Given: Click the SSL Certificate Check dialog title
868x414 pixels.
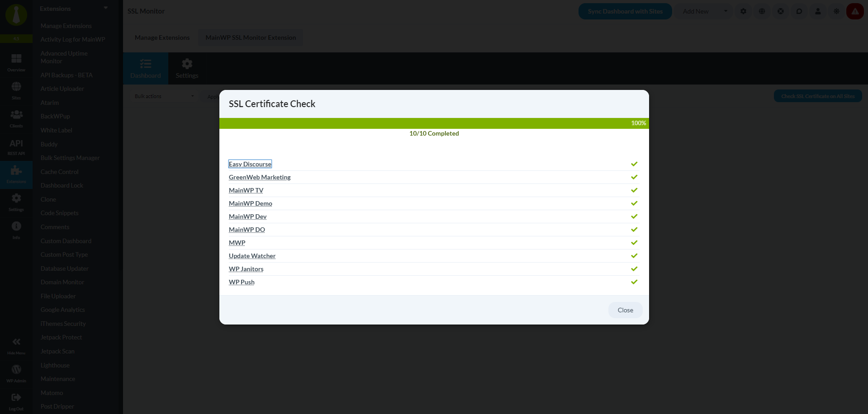Looking at the screenshot, I should coord(272,104).
